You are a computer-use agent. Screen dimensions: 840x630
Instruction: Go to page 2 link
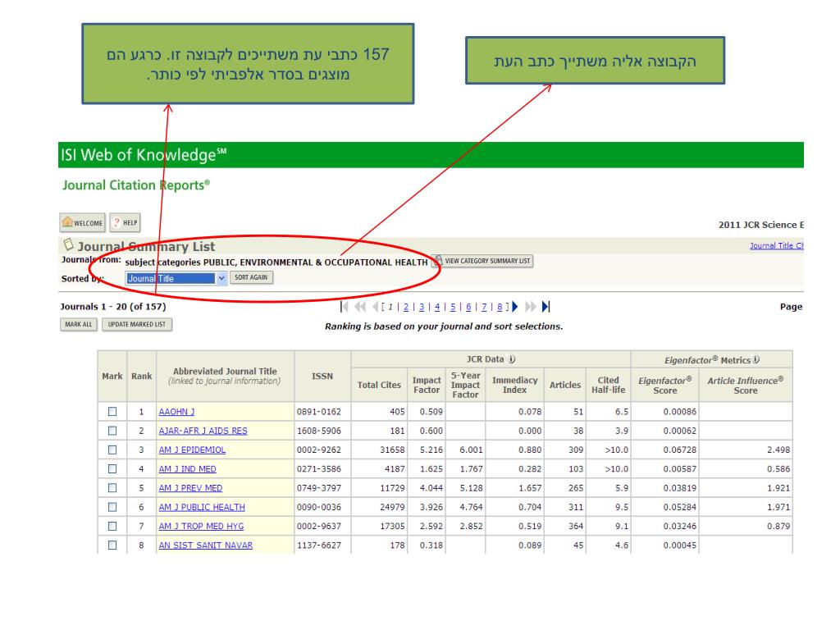406,307
